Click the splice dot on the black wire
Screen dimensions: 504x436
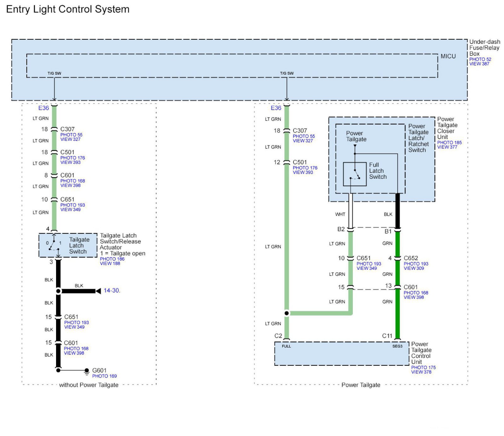[58, 291]
